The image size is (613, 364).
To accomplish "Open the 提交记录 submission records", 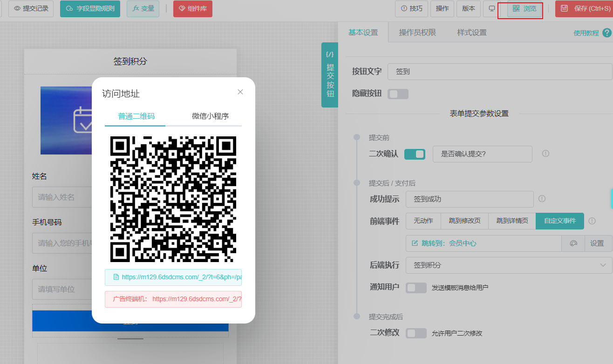I will [x=31, y=8].
